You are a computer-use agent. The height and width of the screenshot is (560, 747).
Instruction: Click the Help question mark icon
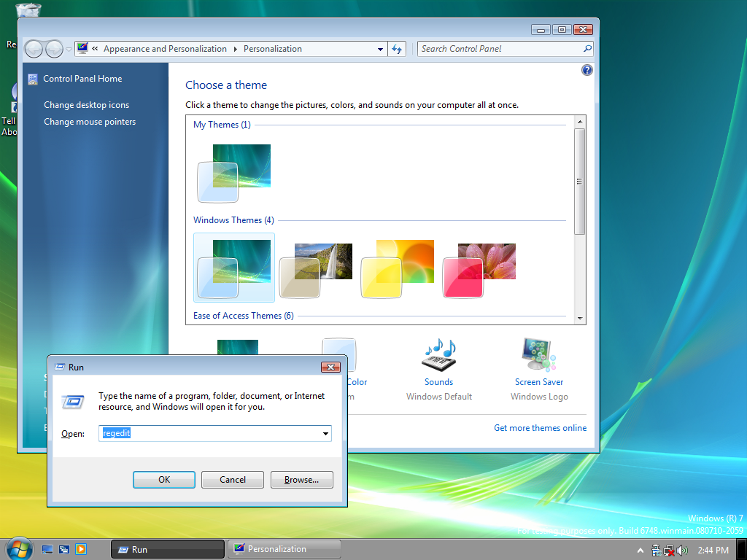[587, 70]
